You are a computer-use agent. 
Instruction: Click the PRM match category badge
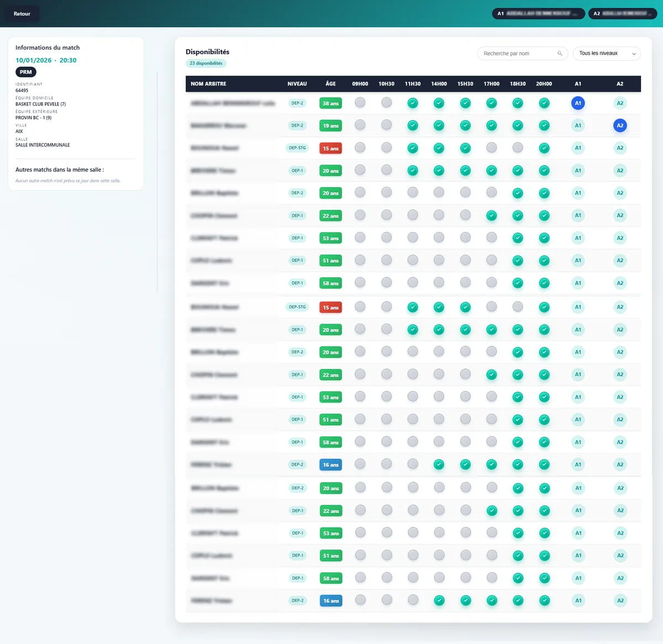tap(26, 72)
